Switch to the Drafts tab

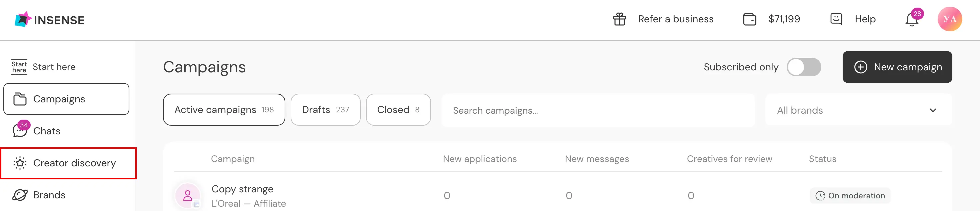coord(326,109)
